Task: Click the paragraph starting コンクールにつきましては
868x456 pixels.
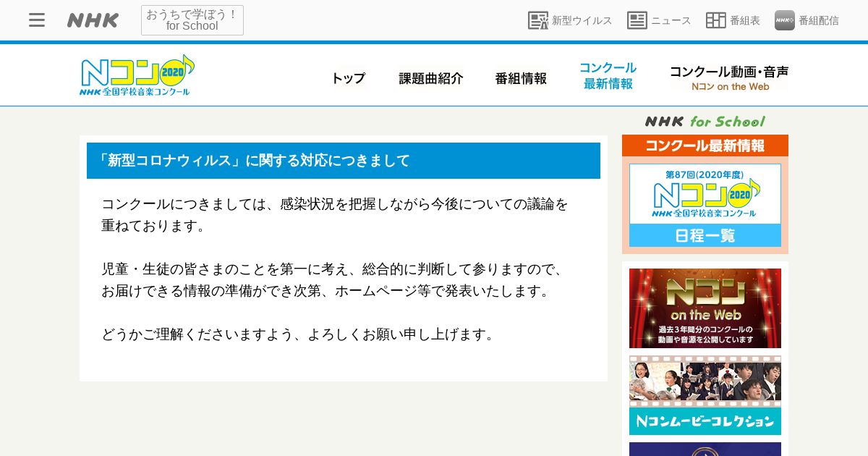Action: (x=335, y=215)
